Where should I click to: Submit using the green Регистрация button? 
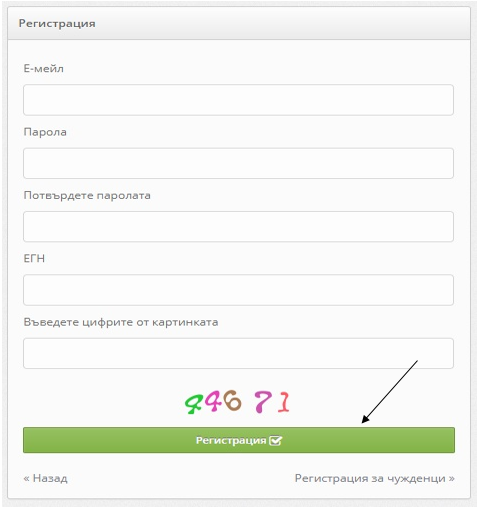[x=239, y=440]
